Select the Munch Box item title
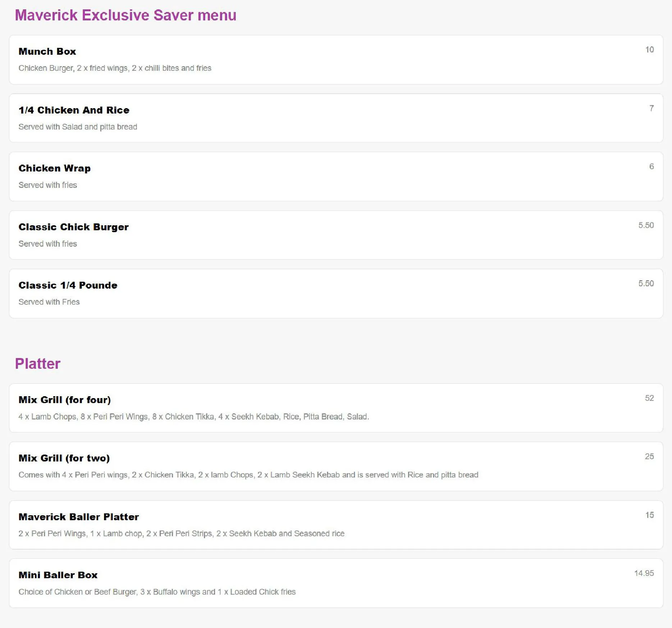 [x=47, y=51]
